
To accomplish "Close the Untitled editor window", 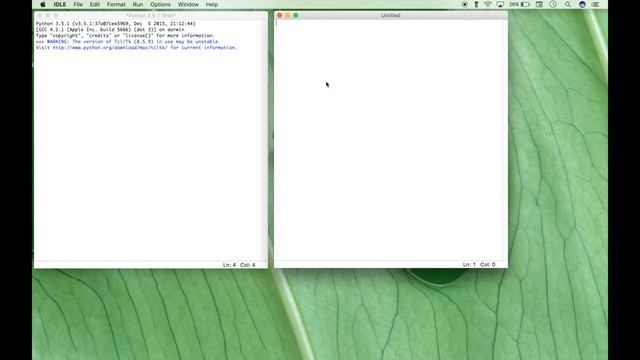I will [280, 15].
